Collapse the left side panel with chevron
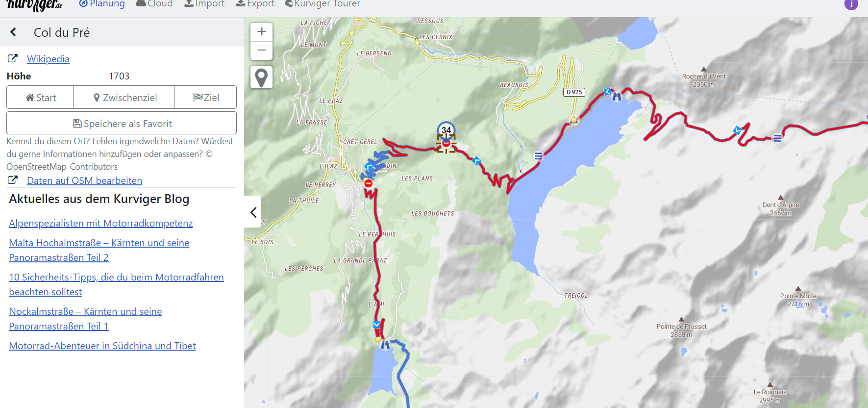This screenshot has width=868, height=408. click(x=253, y=212)
